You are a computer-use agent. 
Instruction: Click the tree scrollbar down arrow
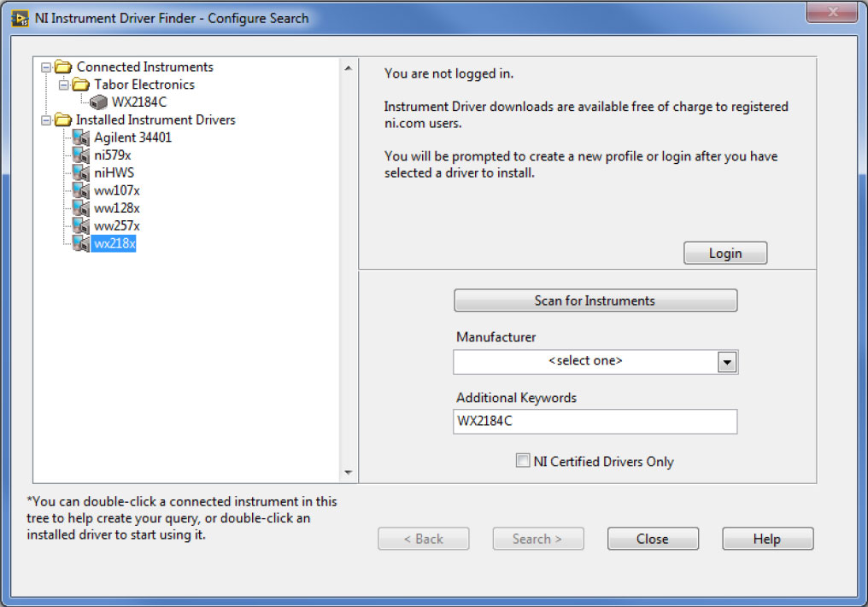348,472
